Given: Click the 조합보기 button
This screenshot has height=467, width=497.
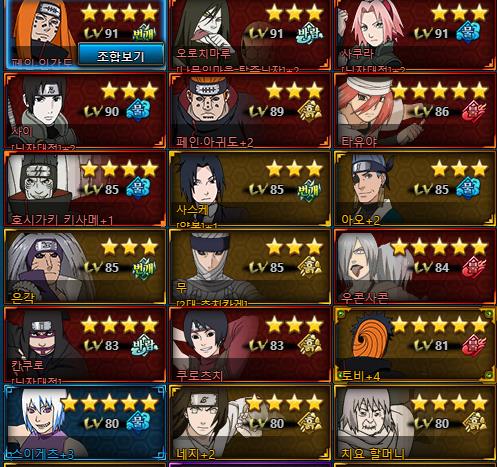Looking at the screenshot, I should pos(121,55).
